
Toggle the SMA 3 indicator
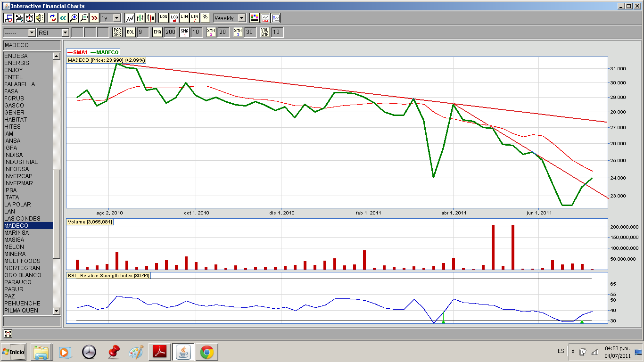[238, 32]
